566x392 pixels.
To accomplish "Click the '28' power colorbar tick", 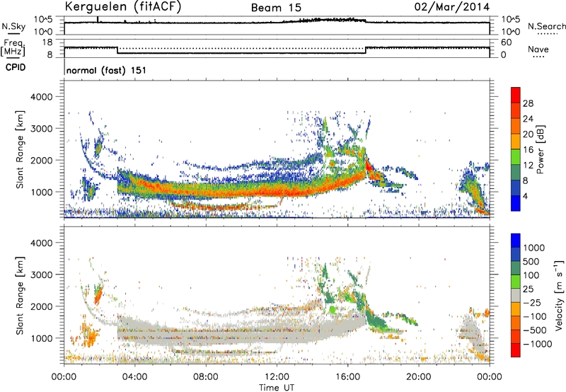I will pyautogui.click(x=528, y=103).
